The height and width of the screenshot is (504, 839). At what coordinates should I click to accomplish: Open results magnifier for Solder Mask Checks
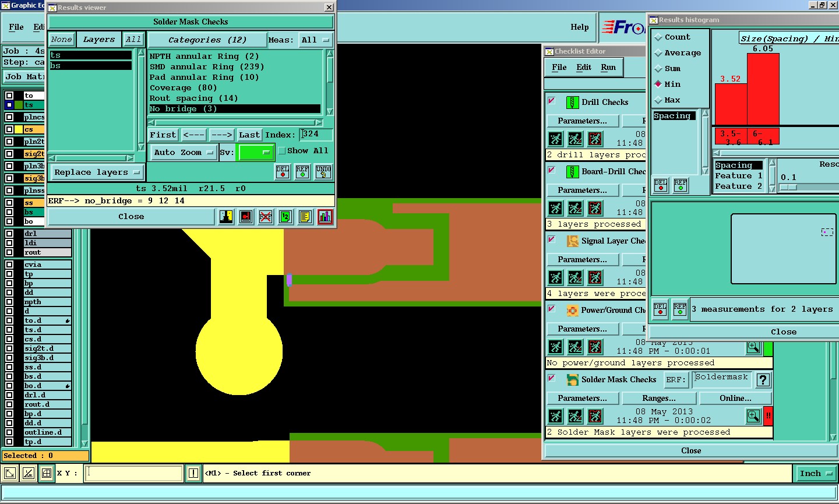[753, 416]
